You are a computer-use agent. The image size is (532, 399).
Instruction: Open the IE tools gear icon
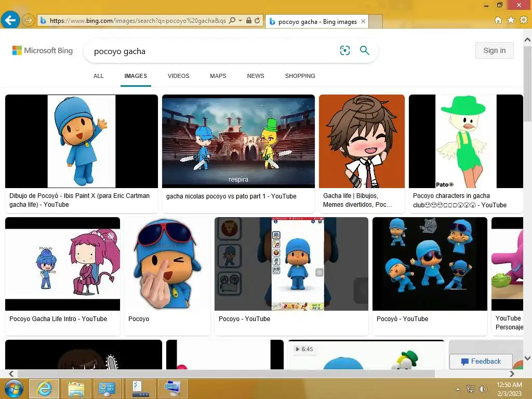524,20
